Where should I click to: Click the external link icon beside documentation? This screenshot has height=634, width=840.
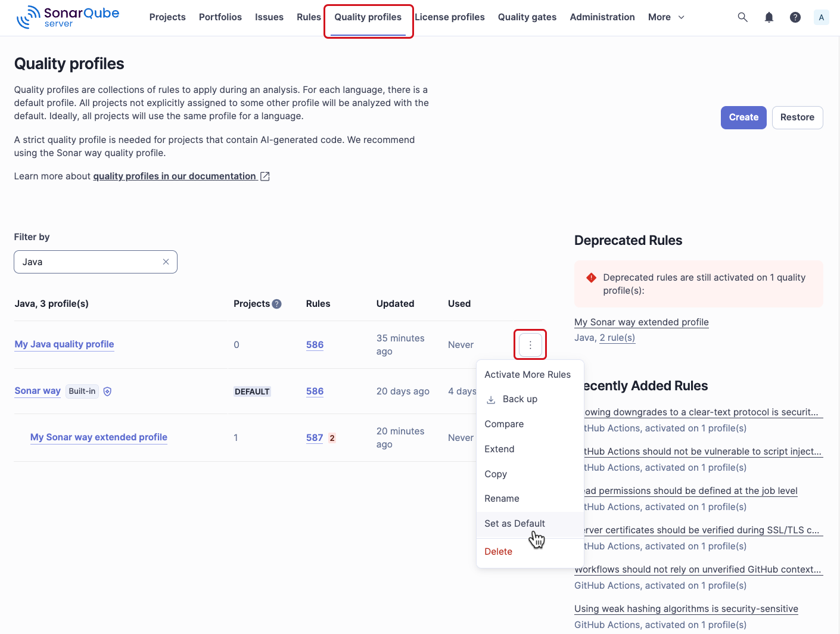[265, 176]
